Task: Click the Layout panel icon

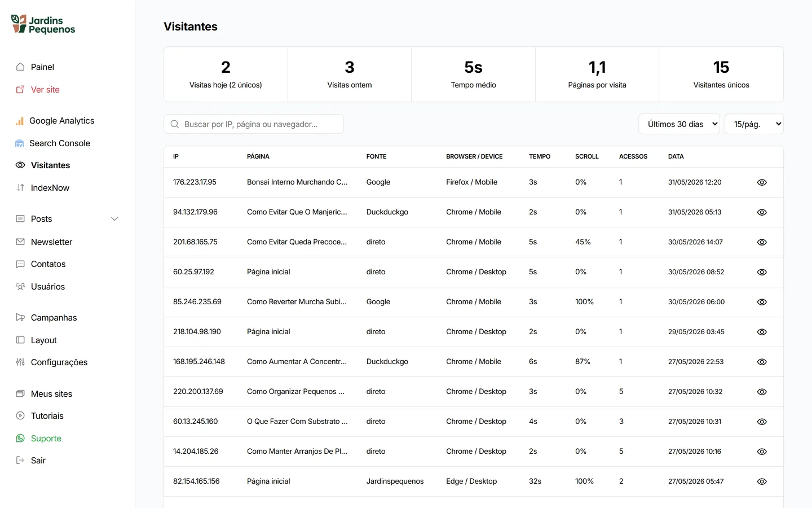Action: tap(20, 340)
